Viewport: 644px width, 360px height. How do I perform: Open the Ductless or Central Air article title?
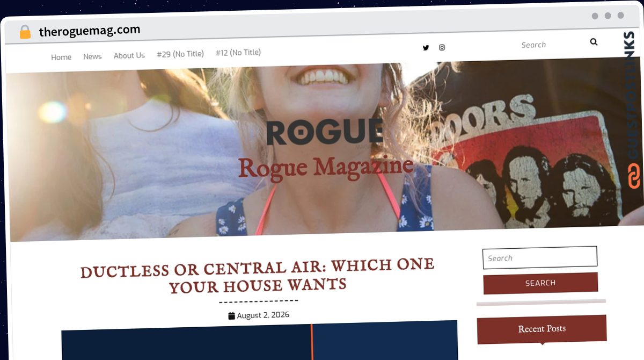[258, 276]
